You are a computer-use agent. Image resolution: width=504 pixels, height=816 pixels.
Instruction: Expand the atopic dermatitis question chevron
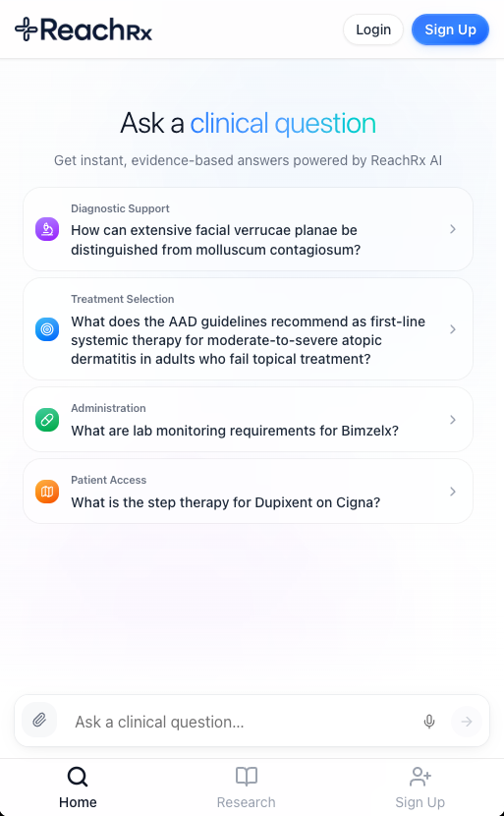tap(453, 329)
